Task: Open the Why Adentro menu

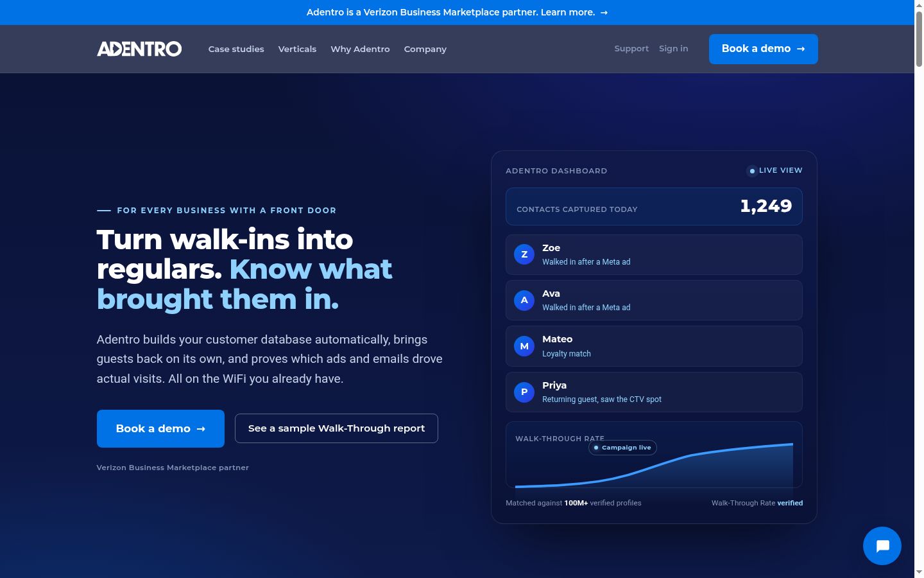Action: coord(360,49)
